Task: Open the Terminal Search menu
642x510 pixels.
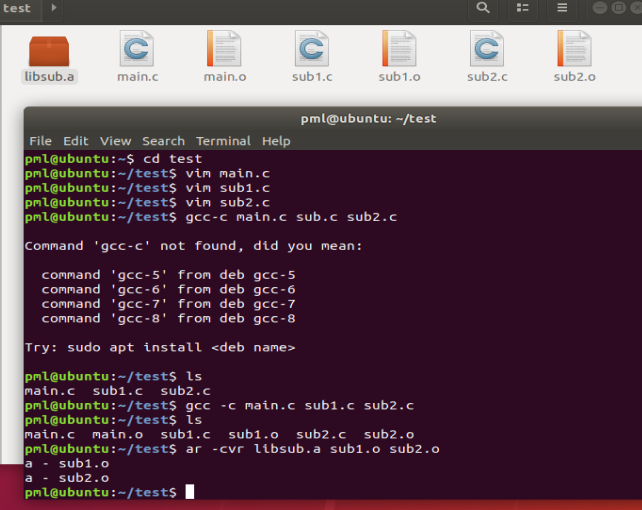Action: [163, 141]
